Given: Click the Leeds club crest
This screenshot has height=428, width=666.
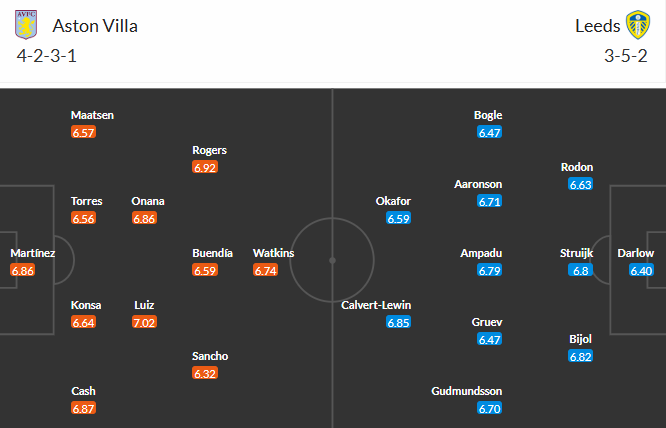Looking at the screenshot, I should (638, 25).
